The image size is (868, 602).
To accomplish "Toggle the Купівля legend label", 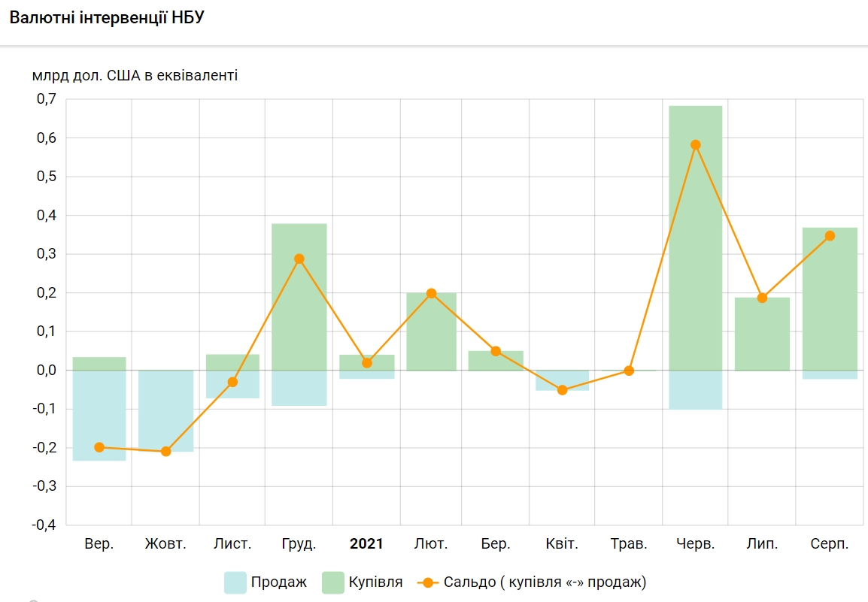I will tap(375, 582).
